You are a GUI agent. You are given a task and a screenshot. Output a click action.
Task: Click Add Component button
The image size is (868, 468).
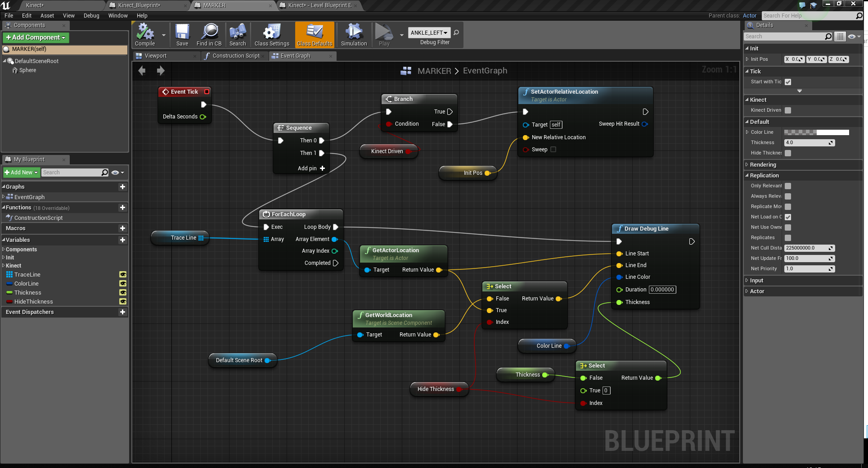[36, 37]
